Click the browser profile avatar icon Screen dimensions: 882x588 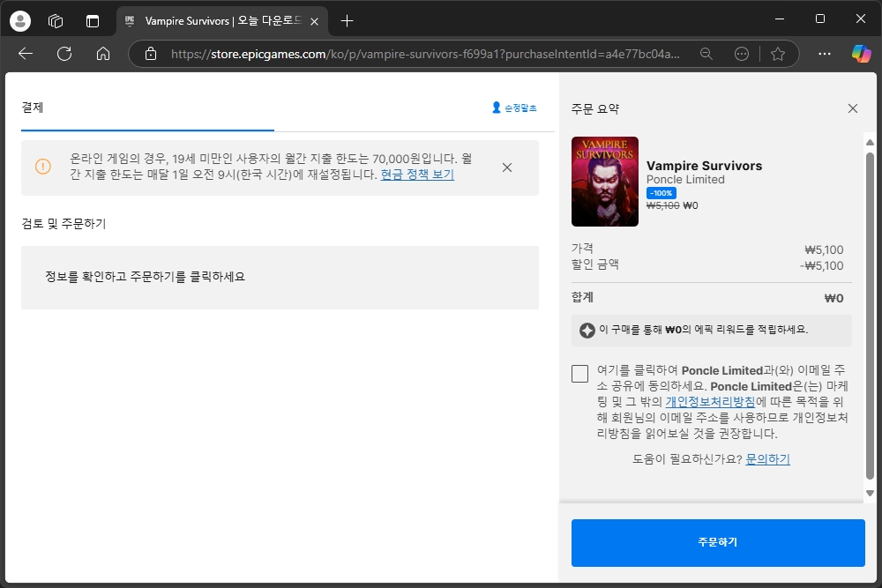(x=20, y=21)
